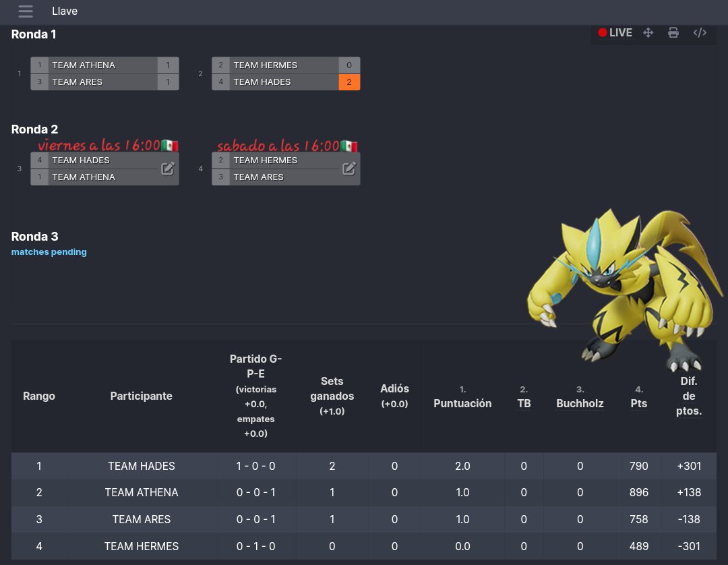Click the 758 Pts value
728x565 pixels.
pos(639,520)
